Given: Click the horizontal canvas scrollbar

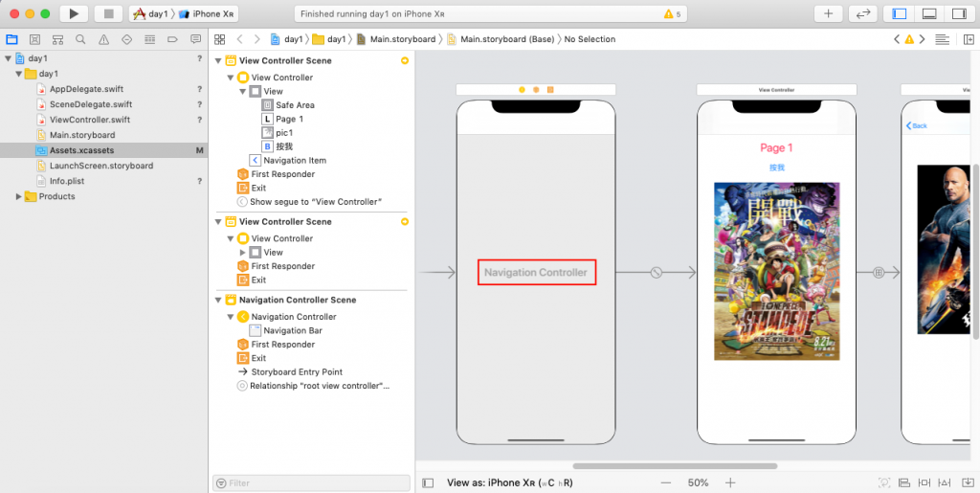Looking at the screenshot, I should coord(675,465).
